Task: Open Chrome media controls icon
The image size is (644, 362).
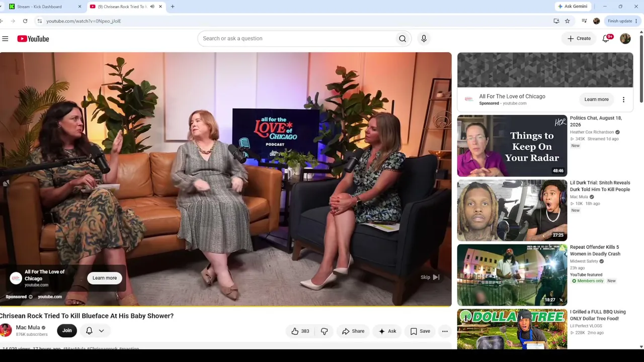Action: pos(584,21)
